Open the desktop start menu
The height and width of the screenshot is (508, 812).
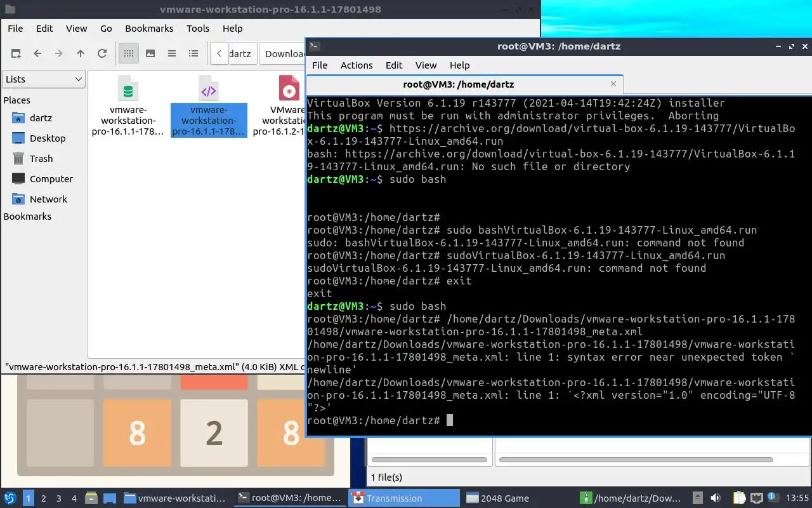click(10, 498)
